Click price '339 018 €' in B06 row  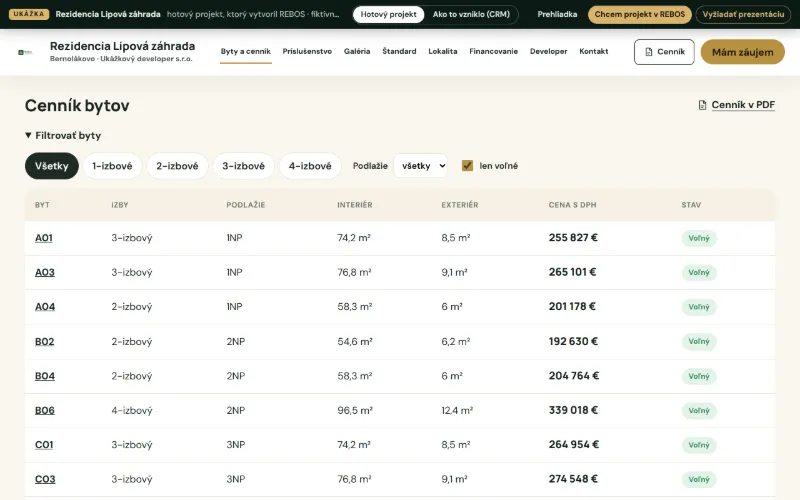pos(573,410)
